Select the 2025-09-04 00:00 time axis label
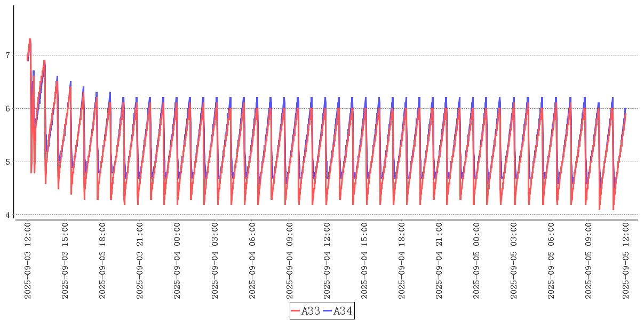The image size is (644, 320). 177,261
